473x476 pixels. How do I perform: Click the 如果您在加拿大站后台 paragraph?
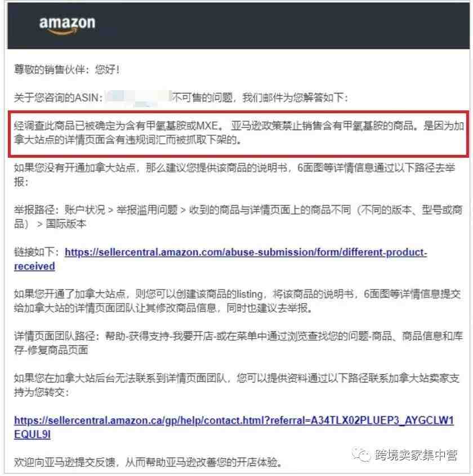coord(236,385)
